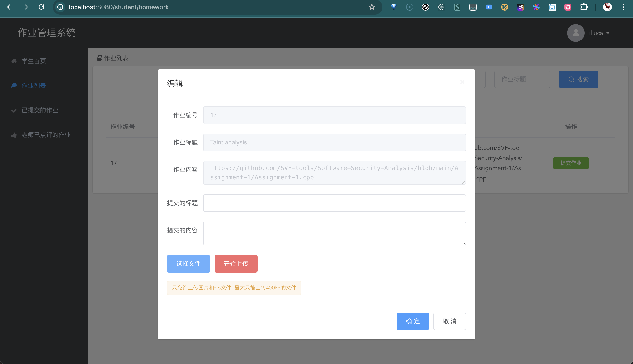This screenshot has width=633, height=364.
Task: Open site info icon in address bar
Action: tap(60, 7)
